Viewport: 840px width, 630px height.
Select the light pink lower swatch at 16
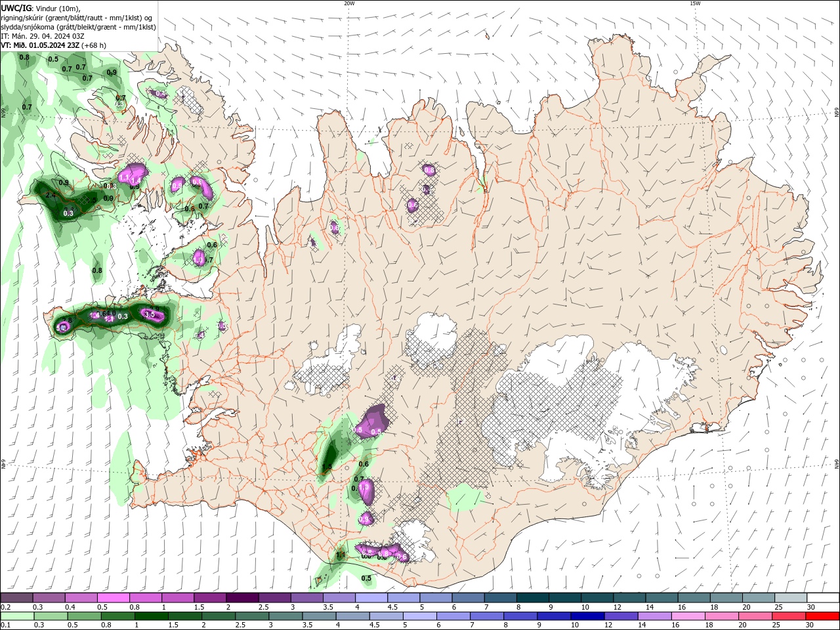[x=690, y=616]
